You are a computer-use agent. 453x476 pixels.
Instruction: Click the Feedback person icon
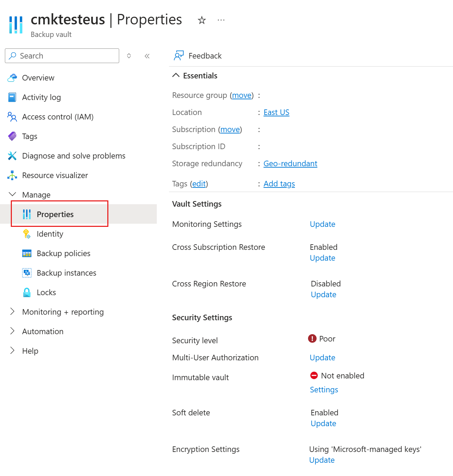coord(179,56)
